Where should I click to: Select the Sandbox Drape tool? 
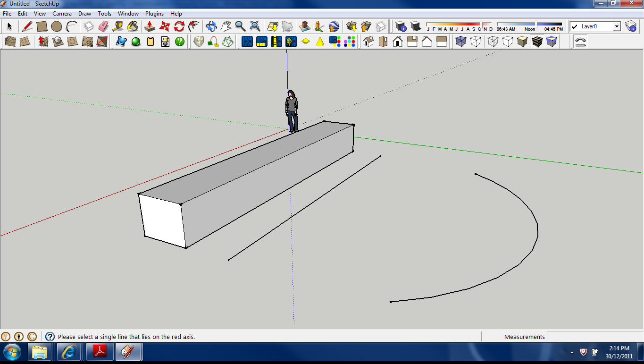point(72,42)
